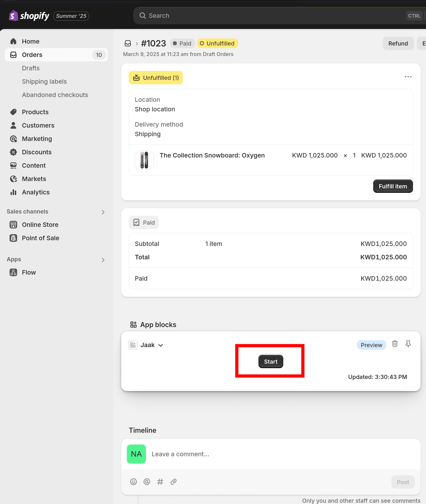The image size is (426, 504).
Task: Click the Jaak app block icon
Action: pyautogui.click(x=133, y=345)
